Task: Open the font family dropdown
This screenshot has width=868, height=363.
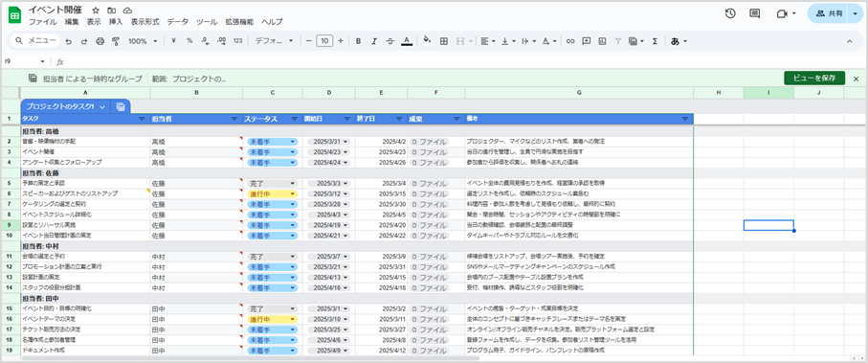Action: (274, 41)
